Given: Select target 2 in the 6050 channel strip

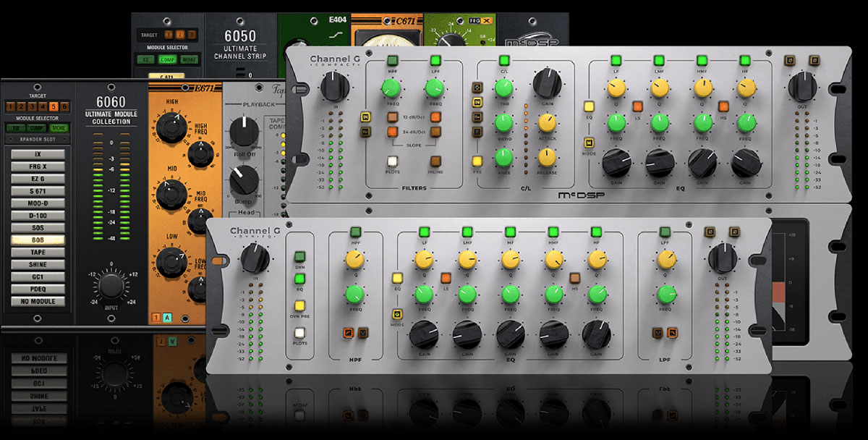Looking at the screenshot, I should coord(180,34).
